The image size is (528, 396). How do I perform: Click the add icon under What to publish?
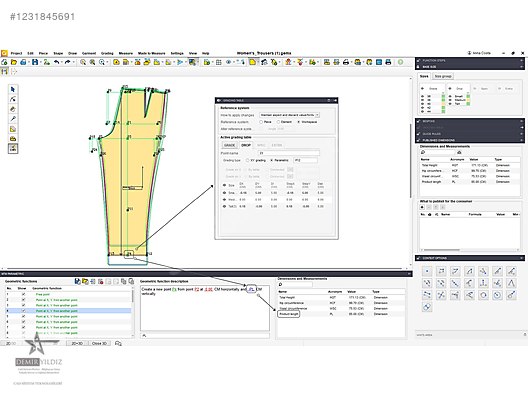pyautogui.click(x=422, y=207)
